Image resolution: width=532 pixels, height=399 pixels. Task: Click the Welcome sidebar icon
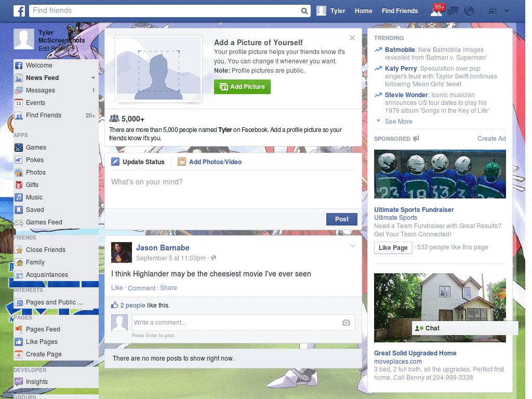point(19,65)
